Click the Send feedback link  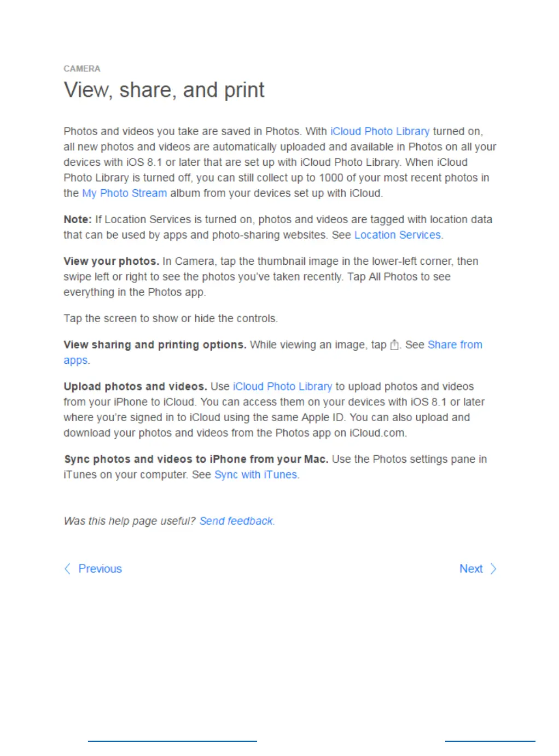[x=236, y=521]
